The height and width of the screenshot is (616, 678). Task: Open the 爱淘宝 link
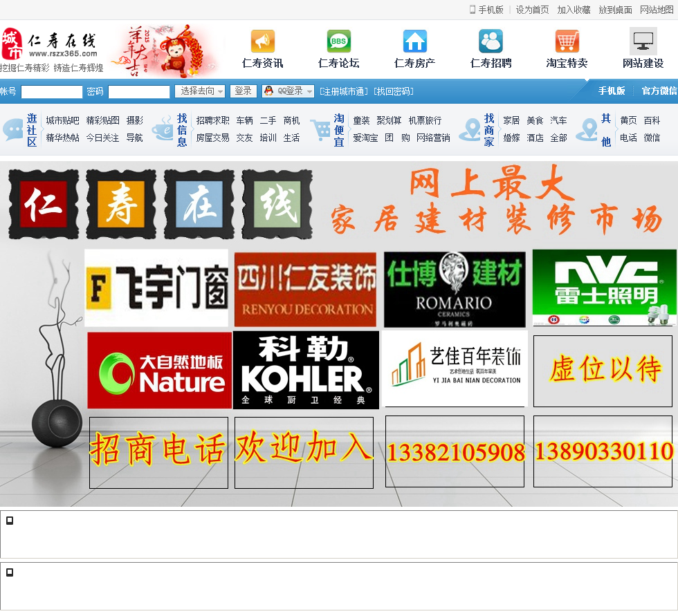pyautogui.click(x=365, y=138)
